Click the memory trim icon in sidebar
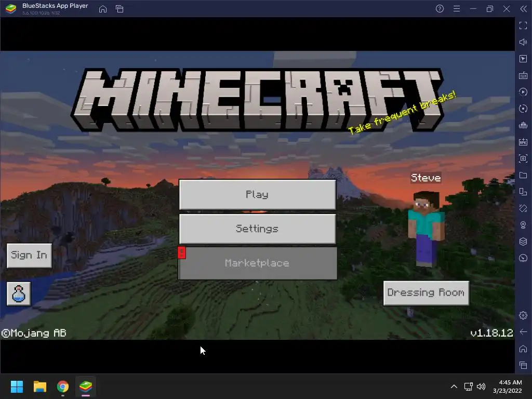Image resolution: width=532 pixels, height=399 pixels. (523, 125)
